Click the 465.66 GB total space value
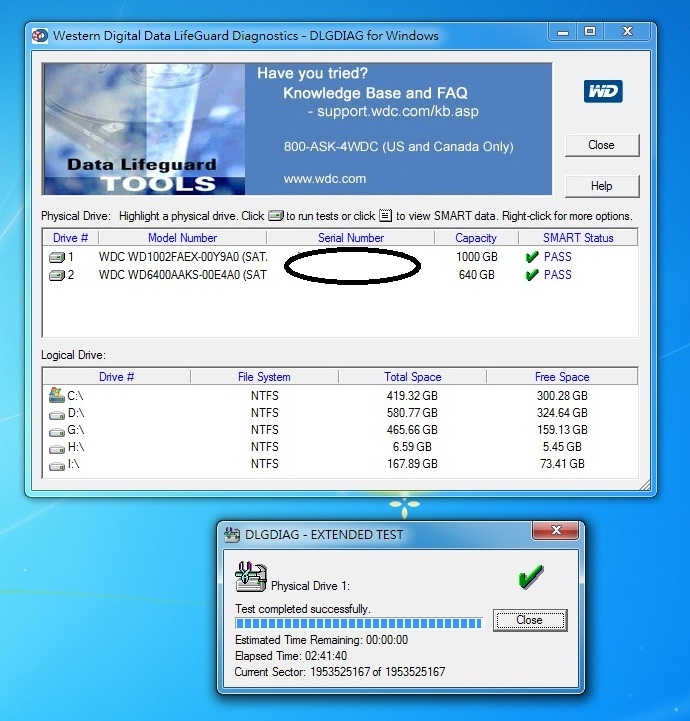690x721 pixels. pos(412,430)
